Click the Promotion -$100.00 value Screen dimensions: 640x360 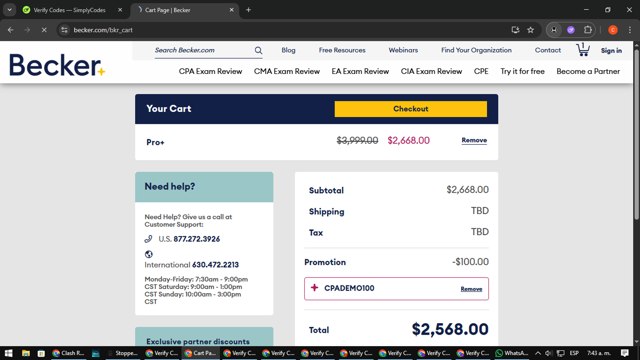coord(470,262)
